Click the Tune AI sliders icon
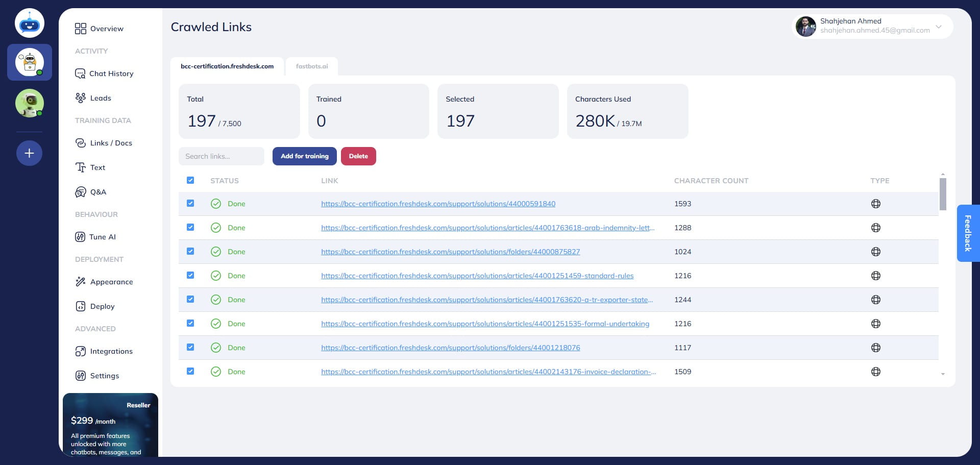This screenshot has width=980, height=465. pos(80,237)
